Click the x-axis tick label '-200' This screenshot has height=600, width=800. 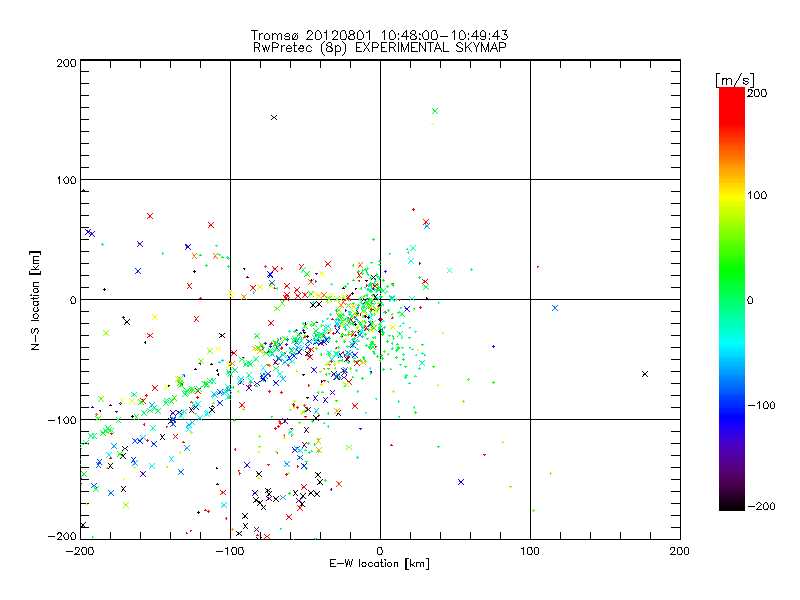click(x=80, y=551)
